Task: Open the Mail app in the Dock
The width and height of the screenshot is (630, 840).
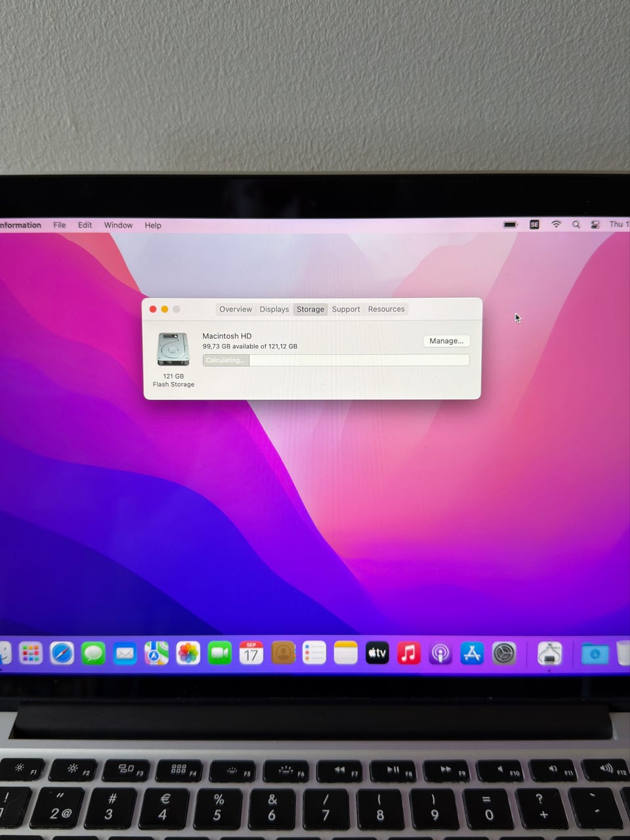Action: (125, 654)
